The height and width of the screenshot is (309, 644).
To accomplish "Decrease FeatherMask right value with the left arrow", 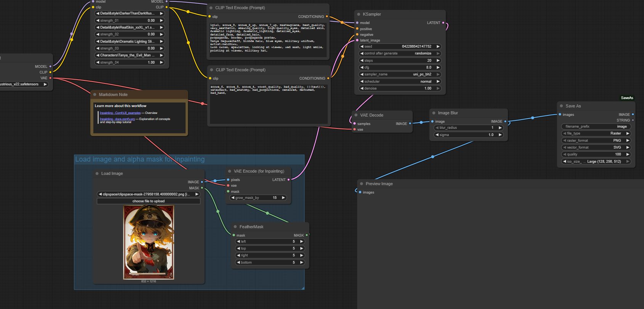I will point(238,255).
